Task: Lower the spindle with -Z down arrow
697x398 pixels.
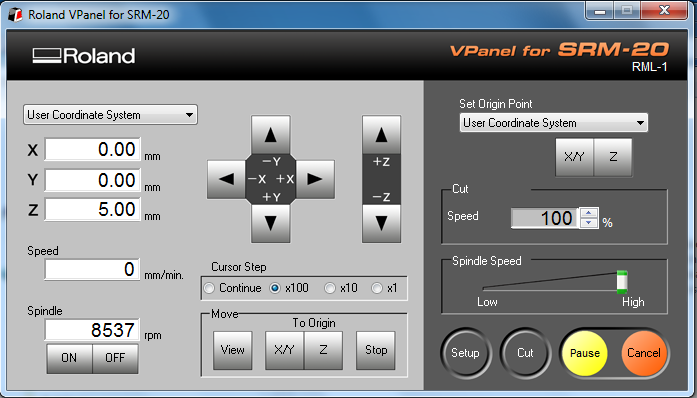Action: 381,224
